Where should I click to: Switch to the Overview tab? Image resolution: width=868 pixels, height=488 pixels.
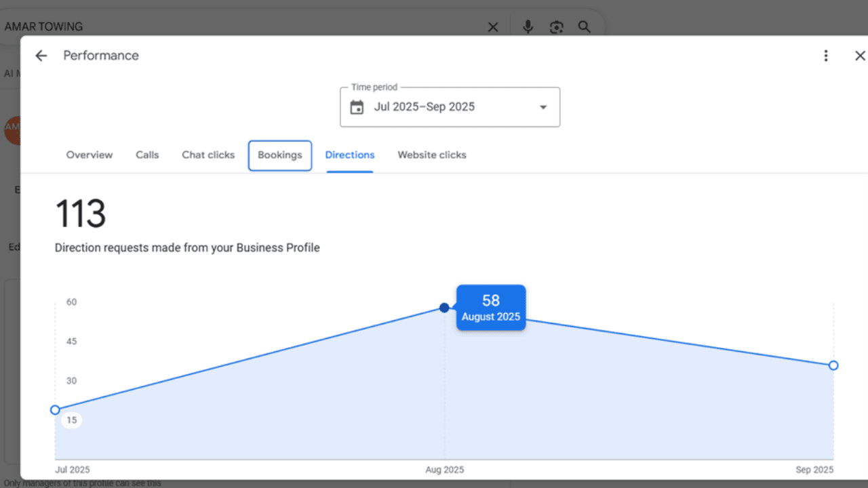[x=90, y=155]
